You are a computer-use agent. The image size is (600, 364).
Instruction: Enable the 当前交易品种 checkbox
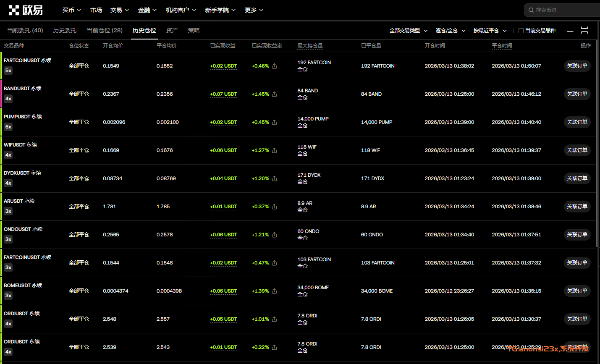click(521, 31)
